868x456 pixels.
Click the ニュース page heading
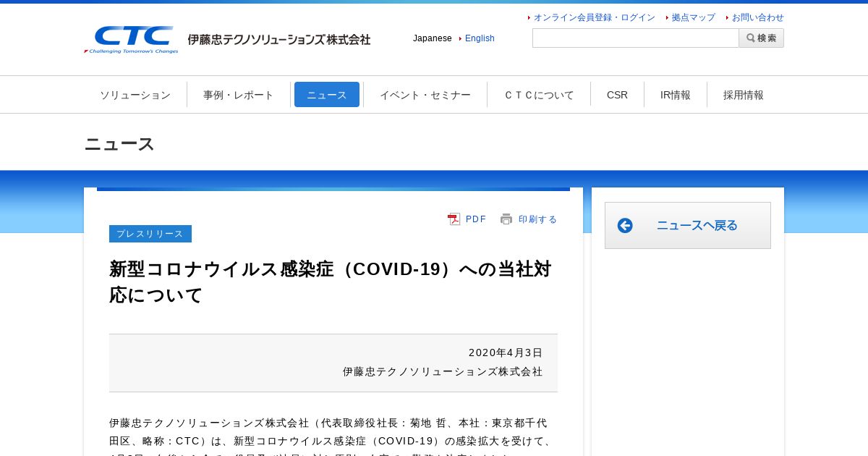click(119, 144)
